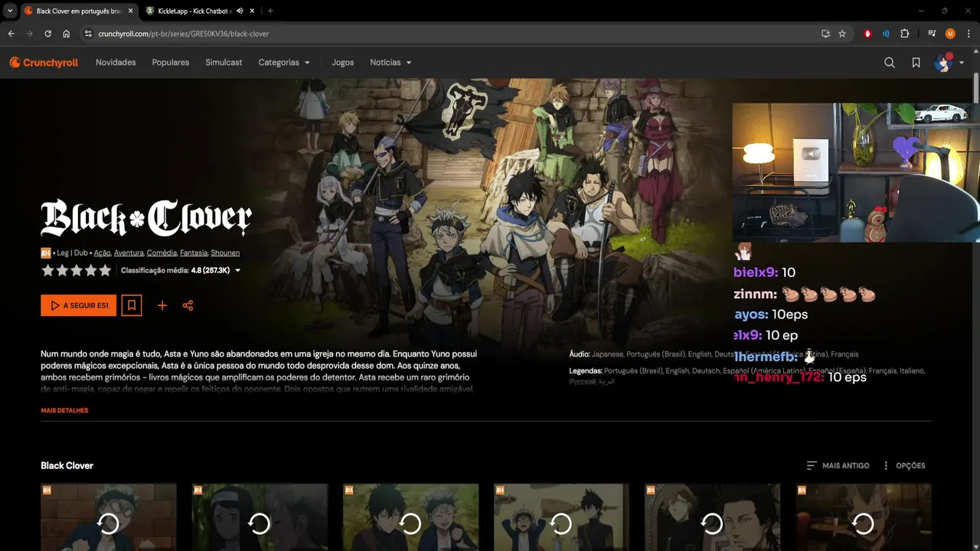Open the third episode thumbnail
980x551 pixels.
click(x=410, y=517)
